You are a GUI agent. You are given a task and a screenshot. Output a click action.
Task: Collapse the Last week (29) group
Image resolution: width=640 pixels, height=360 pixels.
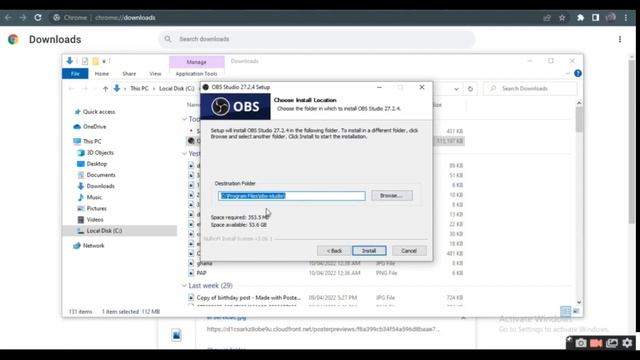(184, 286)
